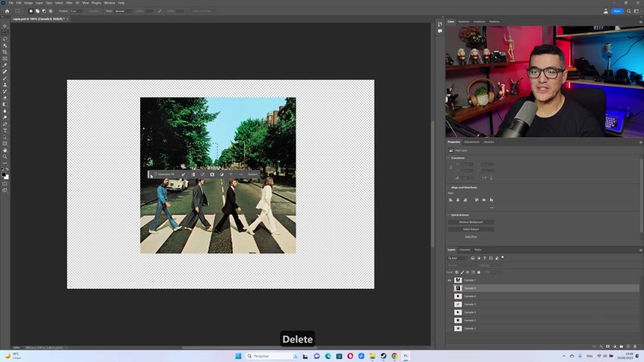This screenshot has width=644, height=362.
Task: Select the Eyedropper tool
Action: (5, 66)
